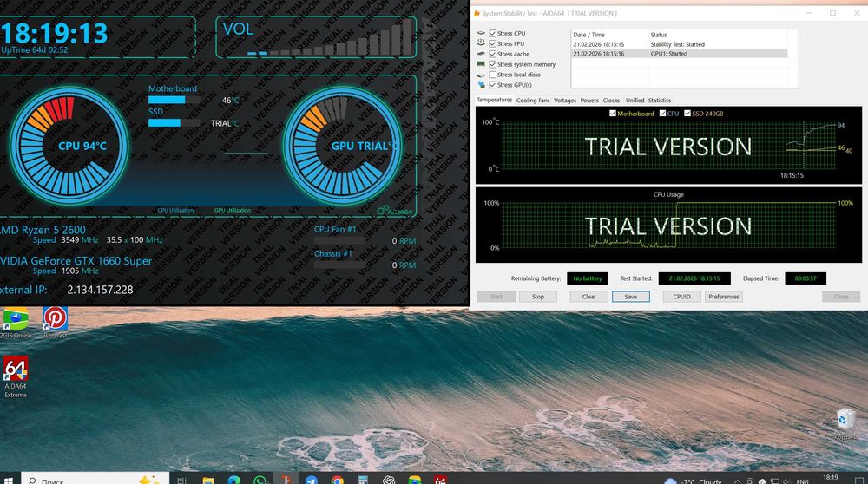The image size is (868, 484).
Task: Select the 'Stability Test: Started' log row
Action: pyautogui.click(x=680, y=44)
